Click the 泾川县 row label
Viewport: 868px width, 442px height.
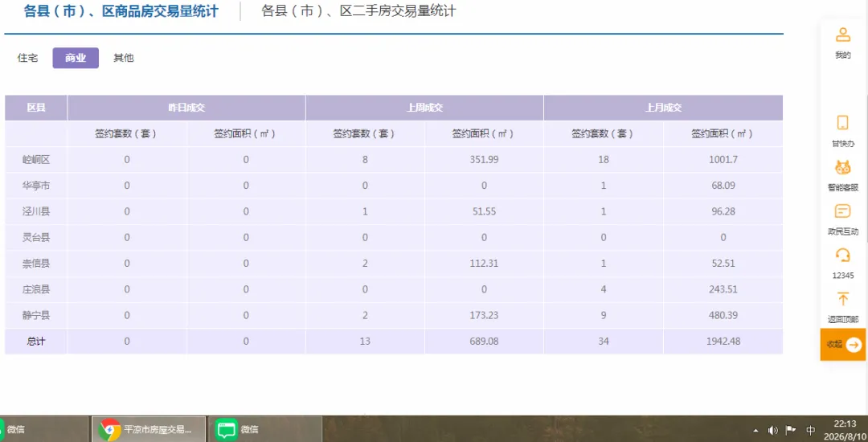pyautogui.click(x=36, y=211)
